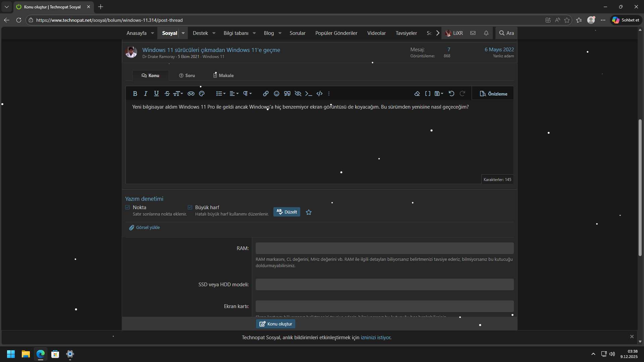644x362 pixels.
Task: Click the strikethrough formatting icon
Action: pyautogui.click(x=167, y=94)
